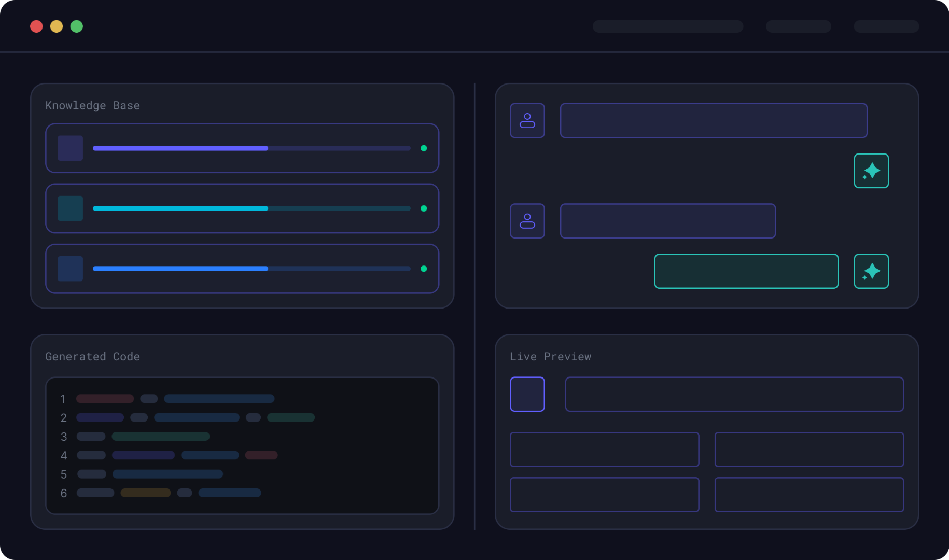Click green status dot on cyan knowledge row

click(424, 208)
